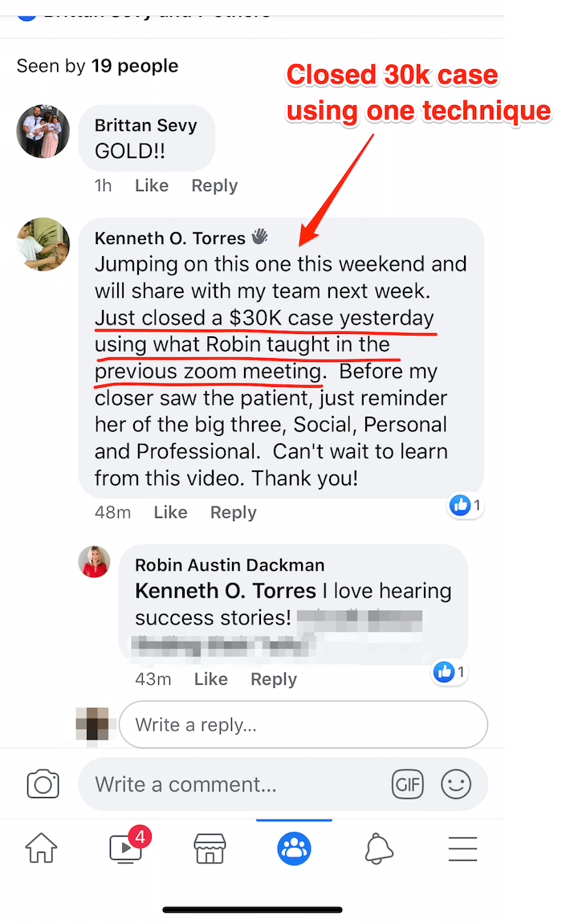The width and height of the screenshot is (562, 924).
Task: Open the Home feed icon
Action: pos(41,849)
